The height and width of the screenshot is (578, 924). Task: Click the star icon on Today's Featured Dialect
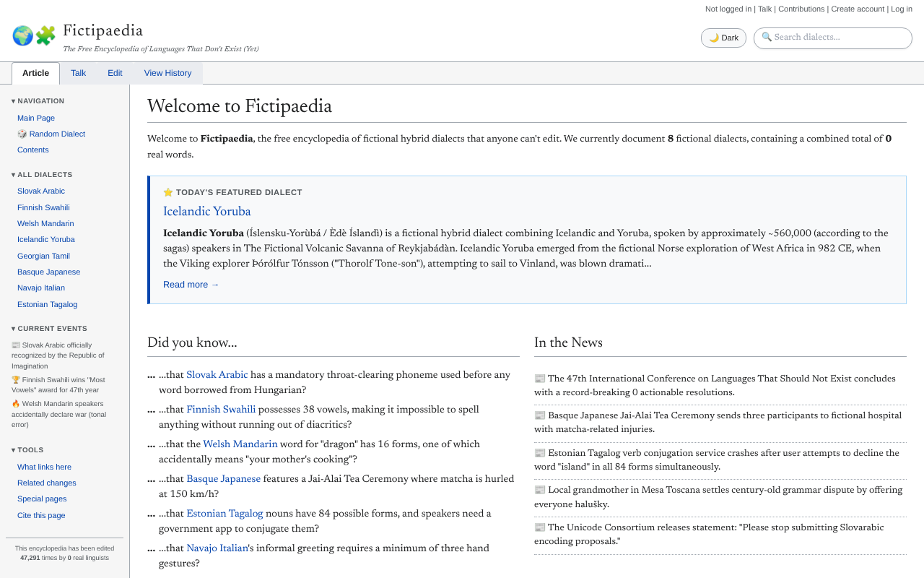pos(167,191)
